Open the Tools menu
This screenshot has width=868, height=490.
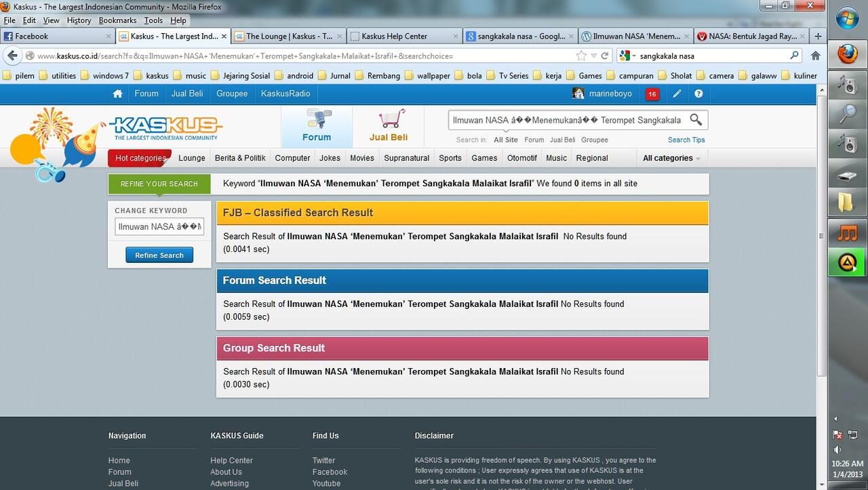153,20
